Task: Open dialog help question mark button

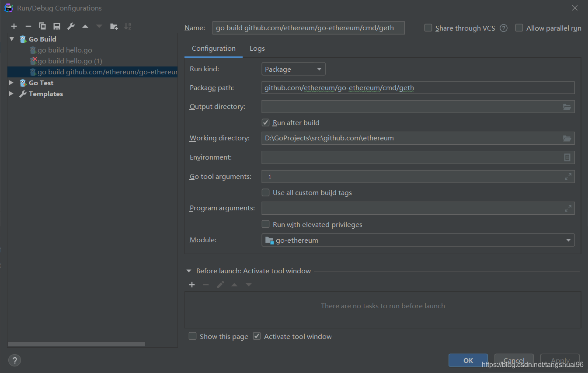Action: pos(14,360)
